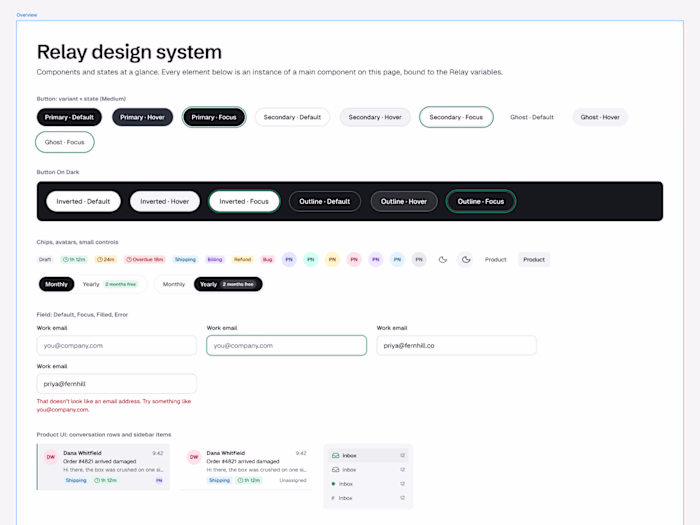
Task: Click the 'Relay design system' heading
Action: pos(129,52)
